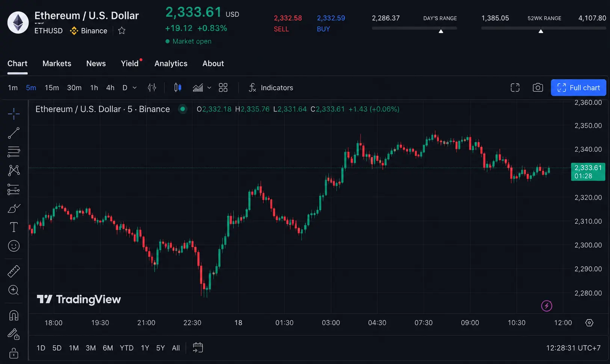Switch to the Markets tab

pos(57,63)
